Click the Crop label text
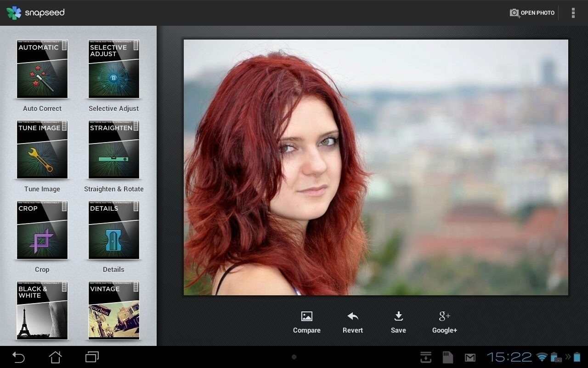 (42, 270)
